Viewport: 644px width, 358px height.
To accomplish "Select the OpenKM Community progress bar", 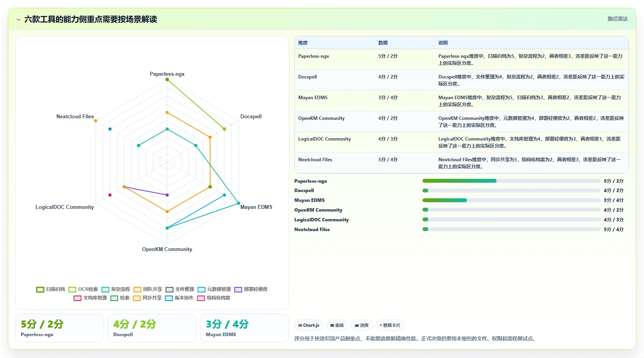I will [511, 210].
